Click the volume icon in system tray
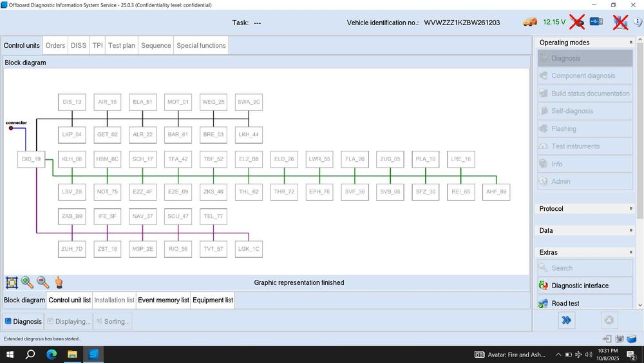Screen dimensions: 644x363 [589, 355]
